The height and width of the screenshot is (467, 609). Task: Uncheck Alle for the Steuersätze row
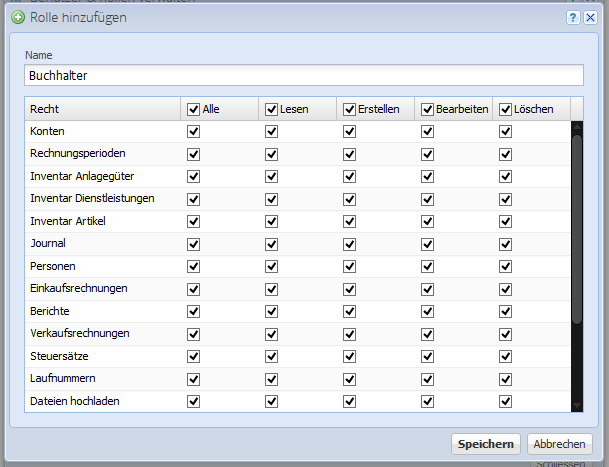[x=193, y=356]
